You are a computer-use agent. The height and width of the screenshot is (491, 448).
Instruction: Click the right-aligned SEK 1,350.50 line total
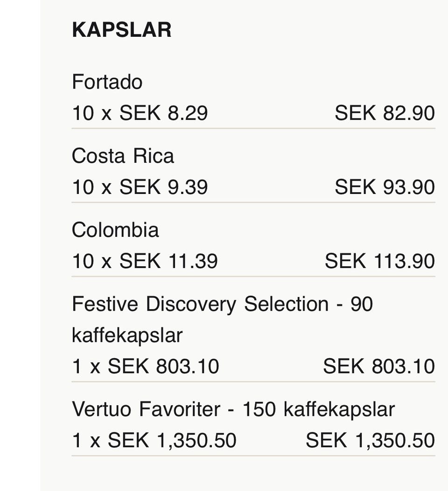click(x=370, y=441)
